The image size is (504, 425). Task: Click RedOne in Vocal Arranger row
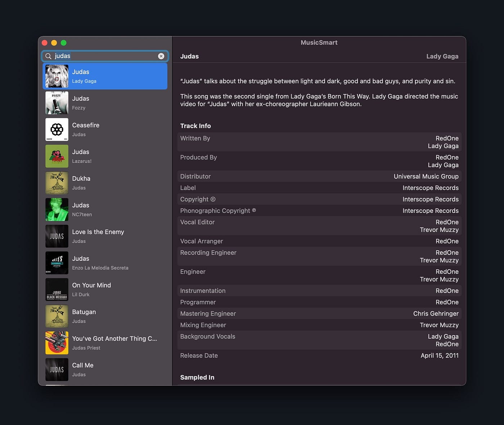tap(447, 241)
